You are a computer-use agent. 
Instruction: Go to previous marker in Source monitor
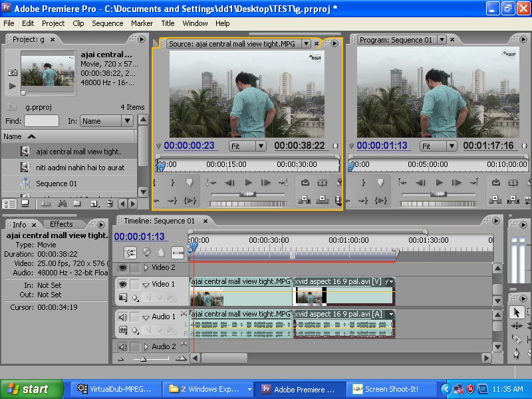tap(211, 183)
